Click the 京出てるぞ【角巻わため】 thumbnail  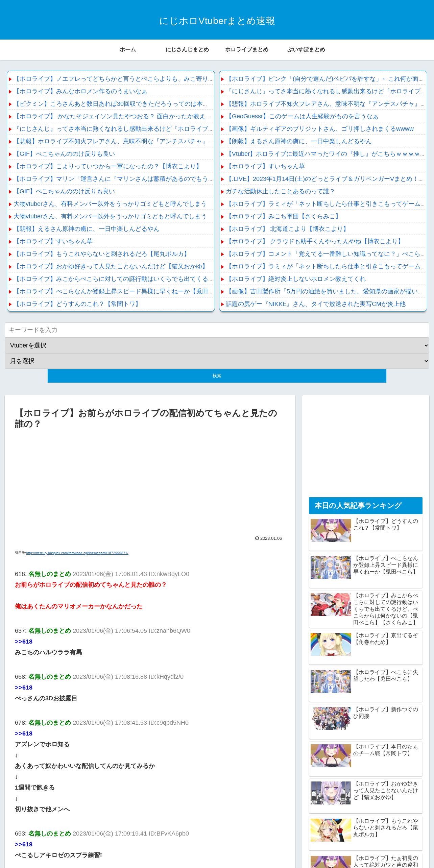331,645
